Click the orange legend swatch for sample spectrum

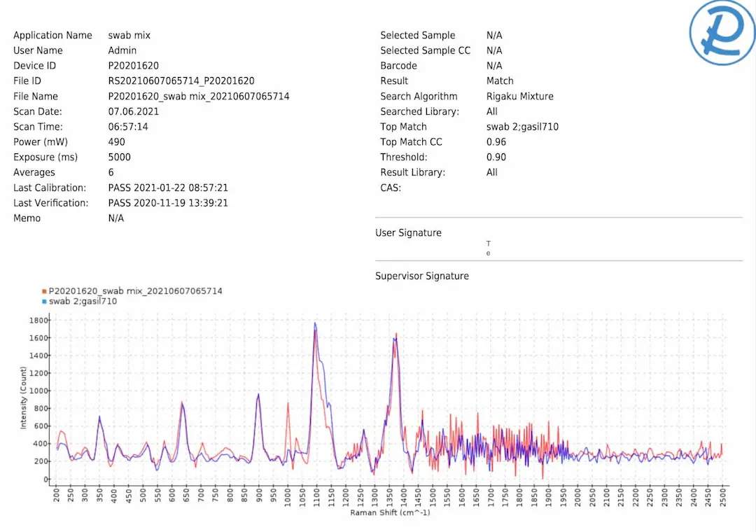tap(44, 291)
